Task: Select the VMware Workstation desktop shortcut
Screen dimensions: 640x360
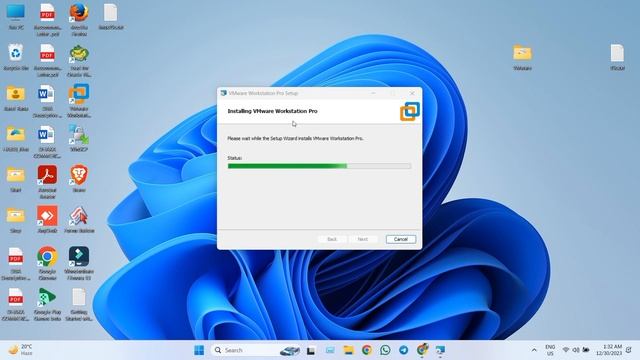Action: tap(79, 101)
